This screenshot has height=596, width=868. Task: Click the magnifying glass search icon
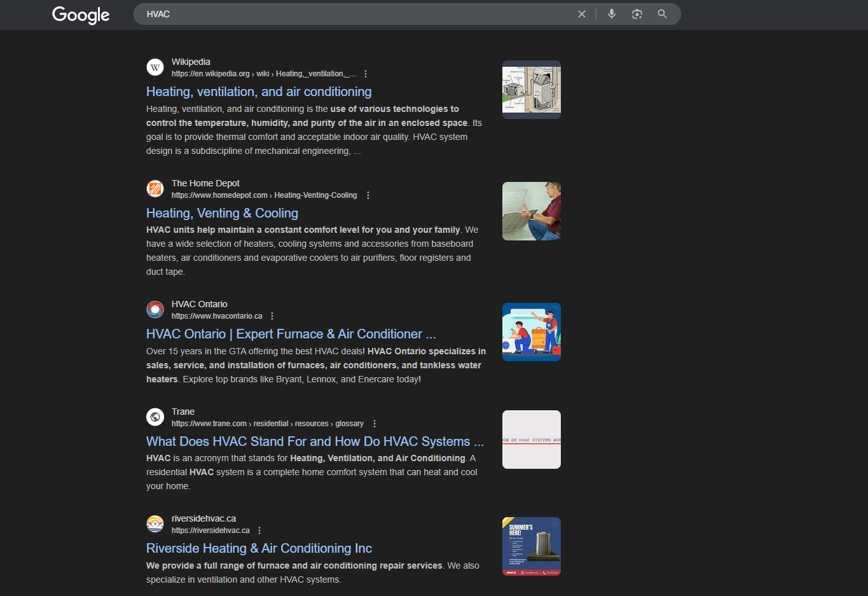click(662, 14)
